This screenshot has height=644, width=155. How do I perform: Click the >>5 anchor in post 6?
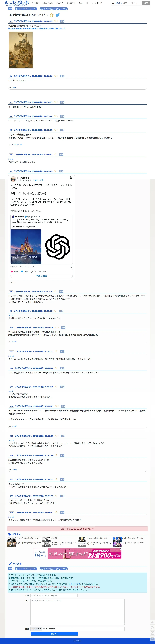pos(11,159)
